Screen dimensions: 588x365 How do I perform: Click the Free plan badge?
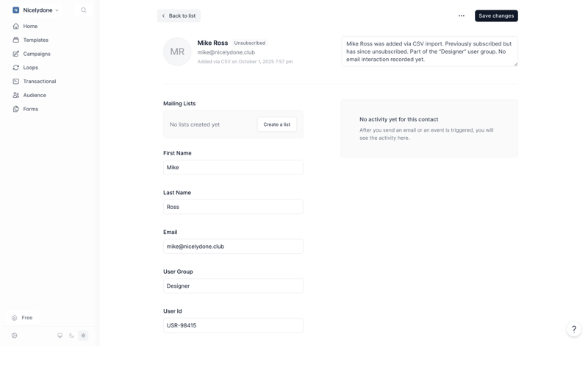pyautogui.click(x=22, y=318)
